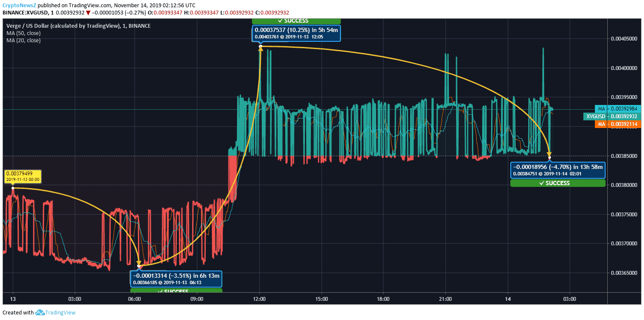Click the orange MA 0.00392114 price tag
Viewport: 644px width, 320px height.
(617, 124)
